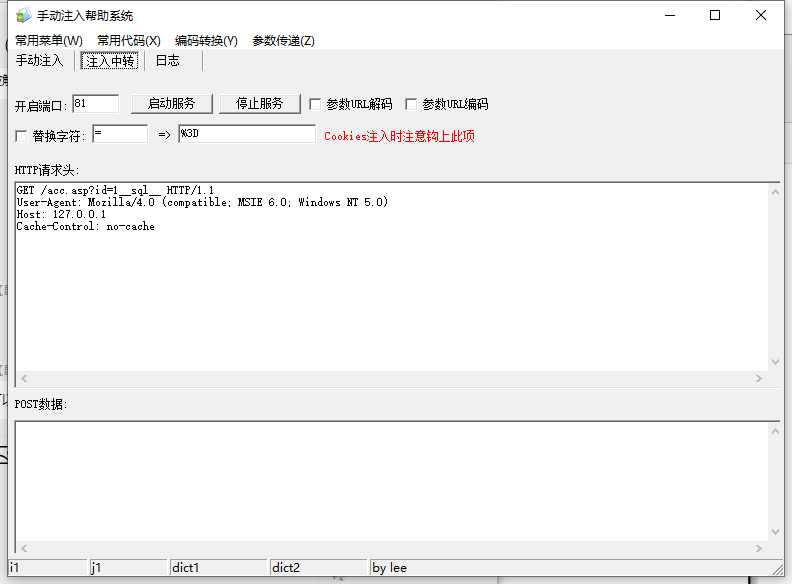This screenshot has height=584, width=792.
Task: Close the 手动注入帮助系统 window
Action: point(761,16)
